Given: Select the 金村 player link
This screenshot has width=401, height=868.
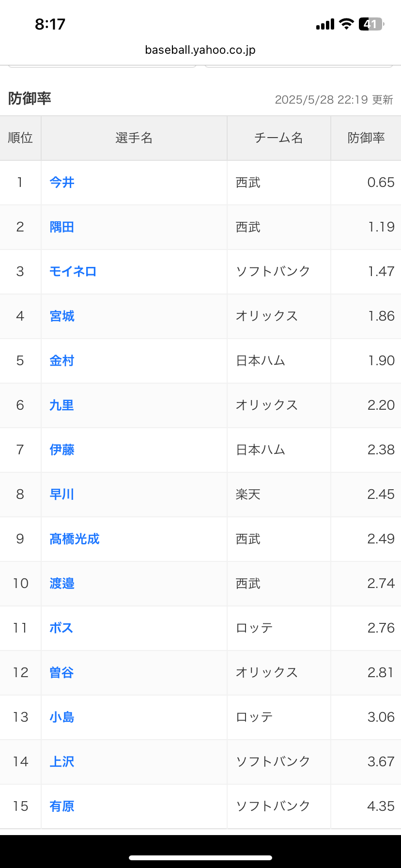Looking at the screenshot, I should [x=62, y=361].
